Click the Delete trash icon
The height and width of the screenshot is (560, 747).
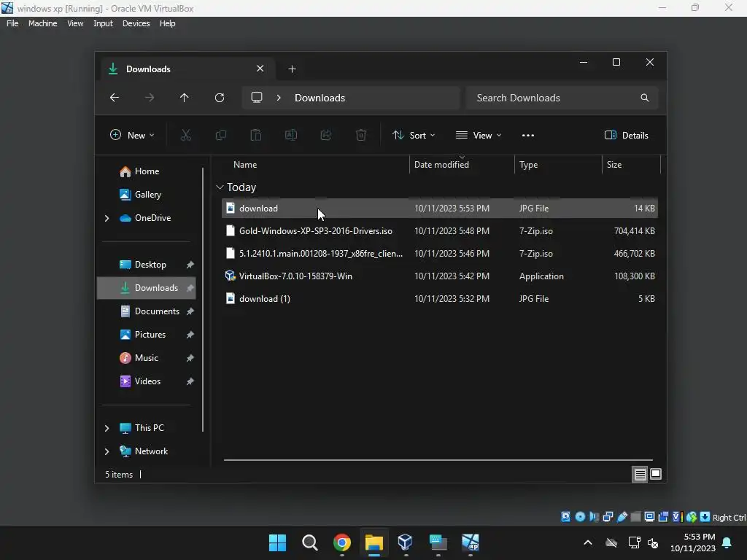(361, 135)
